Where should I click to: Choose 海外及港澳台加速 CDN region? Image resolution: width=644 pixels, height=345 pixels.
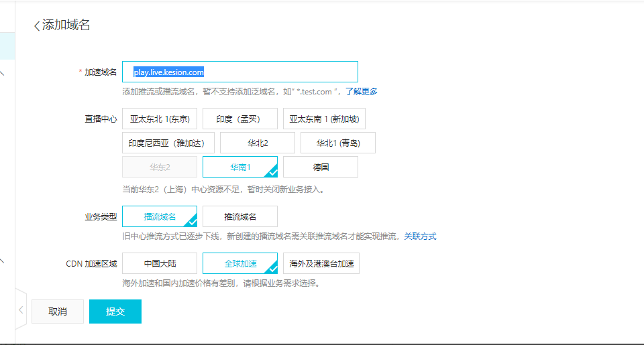click(321, 263)
